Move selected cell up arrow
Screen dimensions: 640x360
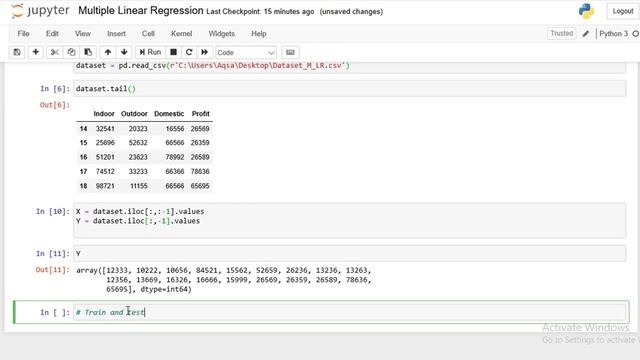tap(108, 52)
